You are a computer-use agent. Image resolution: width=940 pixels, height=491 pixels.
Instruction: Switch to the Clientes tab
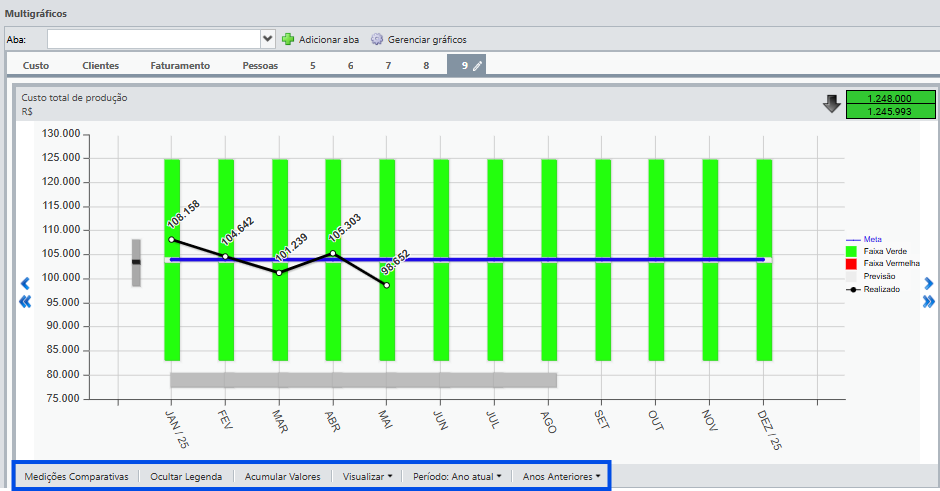tap(101, 65)
